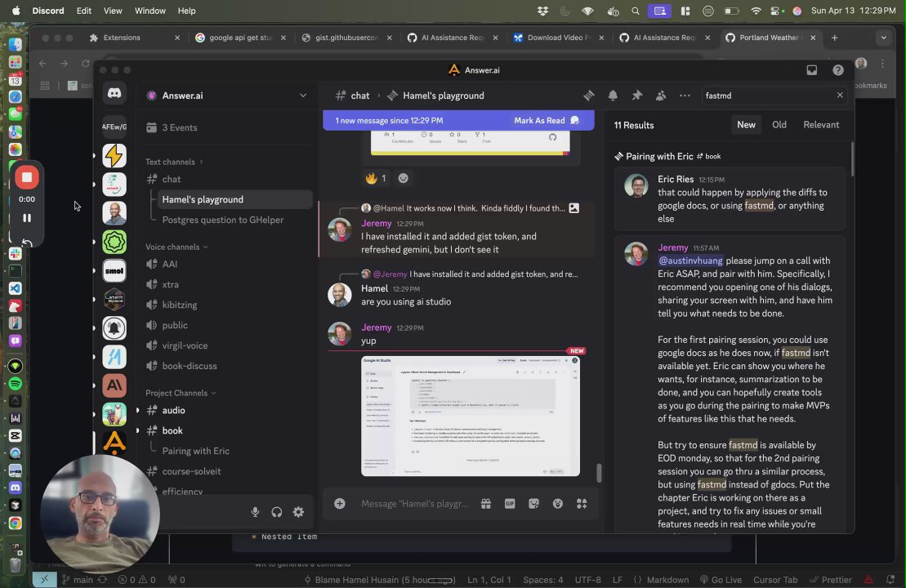Sort search results by Relevant

click(821, 125)
